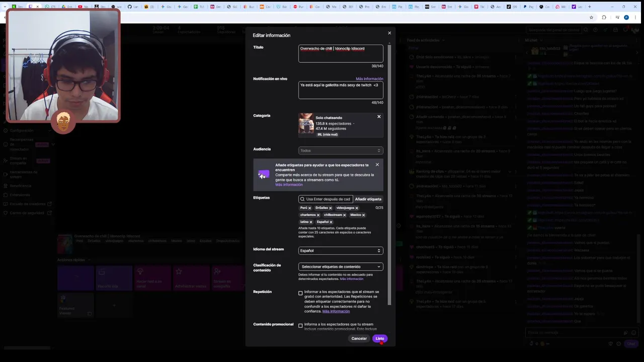Remove the charlemos tag
The image size is (644, 362).
318,215
